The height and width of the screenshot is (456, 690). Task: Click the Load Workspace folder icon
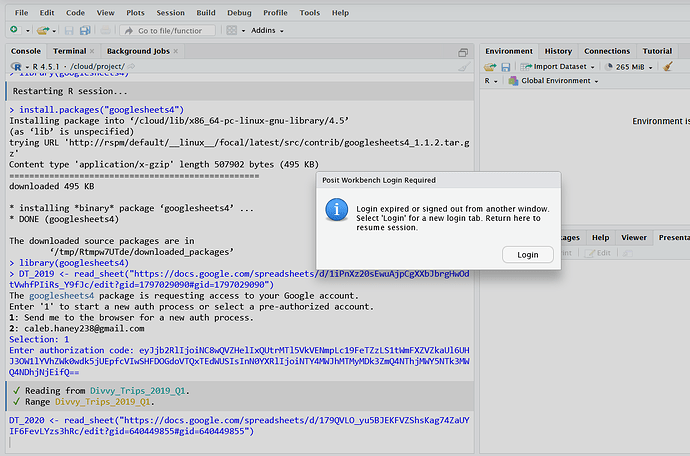490,66
